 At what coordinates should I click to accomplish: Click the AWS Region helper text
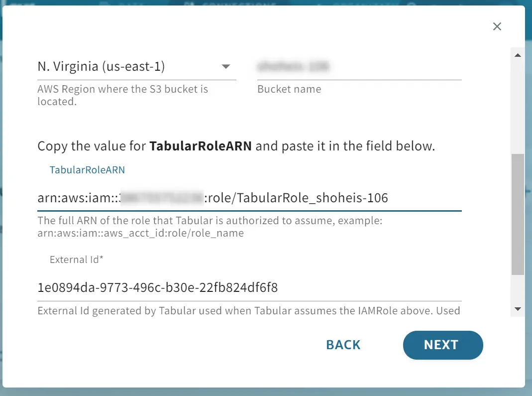point(123,95)
